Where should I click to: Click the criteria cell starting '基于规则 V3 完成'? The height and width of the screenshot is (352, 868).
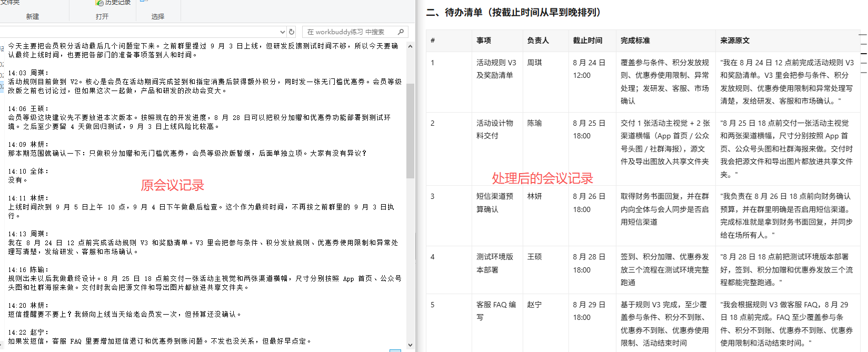tap(665, 324)
